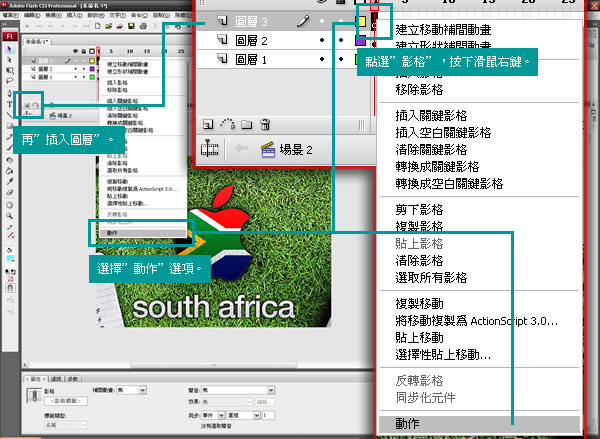Toggle lock dot of 圖層 2, enlarged view
This screenshot has height=439, width=600.
[341, 40]
